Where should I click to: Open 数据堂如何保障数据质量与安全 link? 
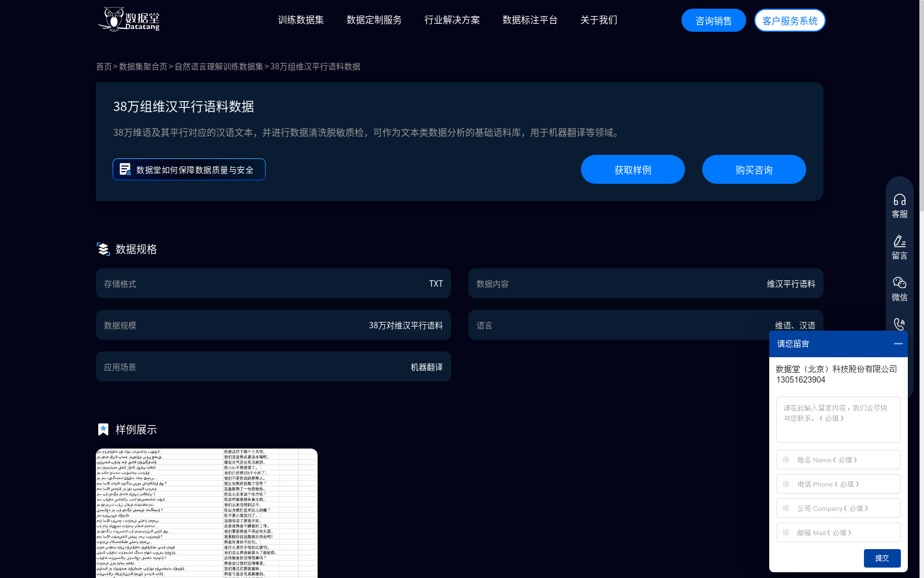(189, 169)
